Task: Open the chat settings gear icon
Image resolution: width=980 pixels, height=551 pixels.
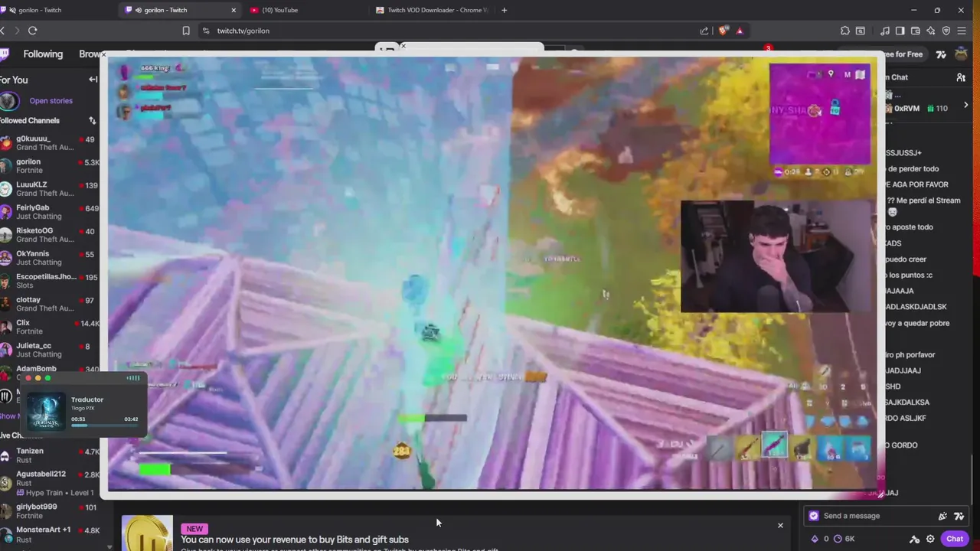Action: tap(930, 539)
